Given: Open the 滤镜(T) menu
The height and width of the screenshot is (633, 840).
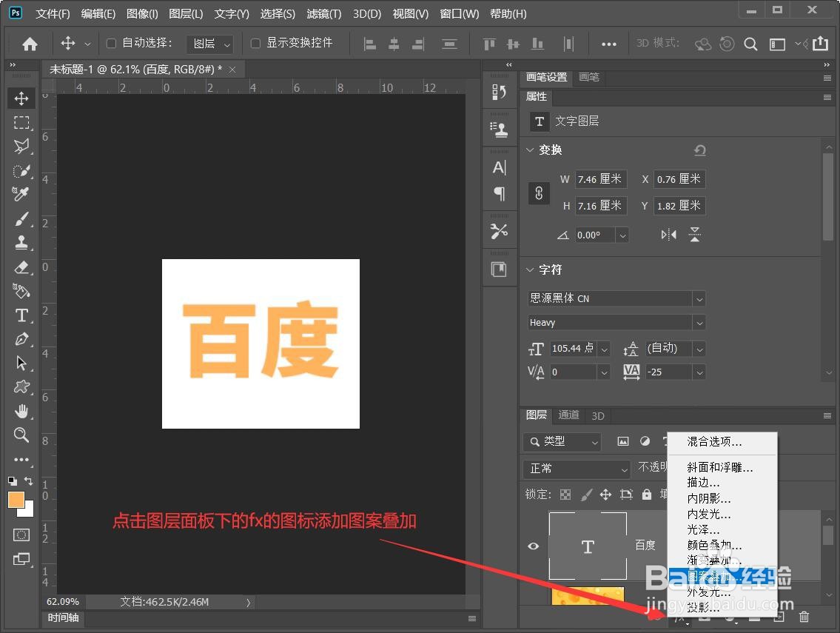Looking at the screenshot, I should pyautogui.click(x=323, y=14).
